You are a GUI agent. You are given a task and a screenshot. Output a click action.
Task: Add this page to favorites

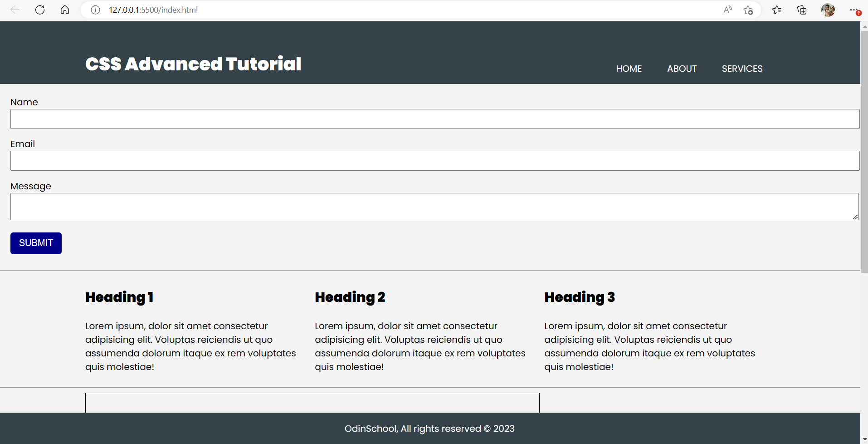(x=748, y=10)
